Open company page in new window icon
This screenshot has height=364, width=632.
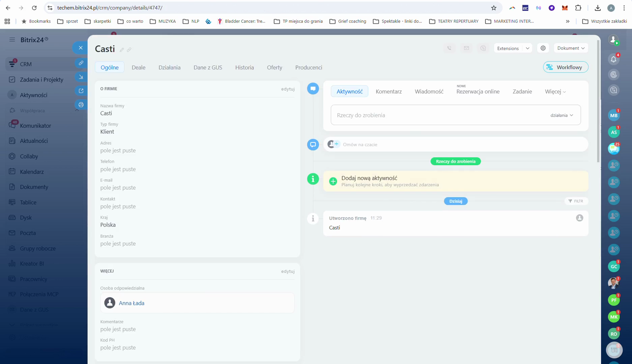tap(81, 91)
